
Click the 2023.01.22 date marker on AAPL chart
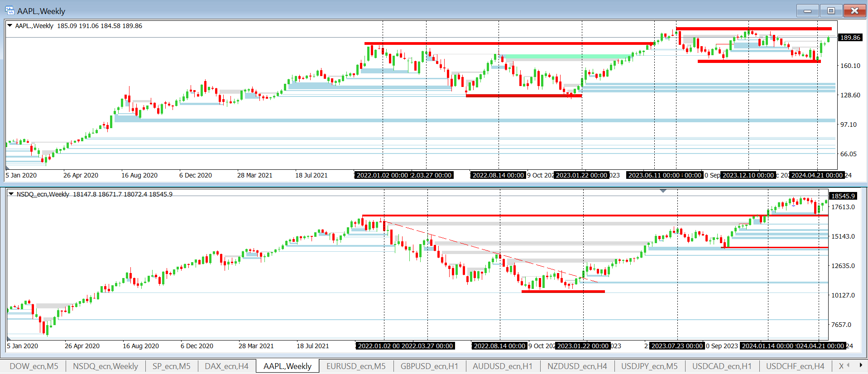581,175
